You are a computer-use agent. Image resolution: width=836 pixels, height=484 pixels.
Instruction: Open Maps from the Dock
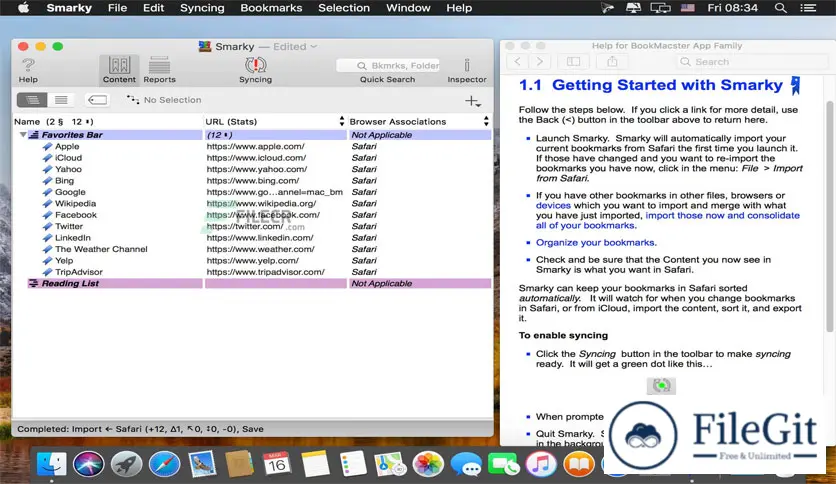pos(390,464)
